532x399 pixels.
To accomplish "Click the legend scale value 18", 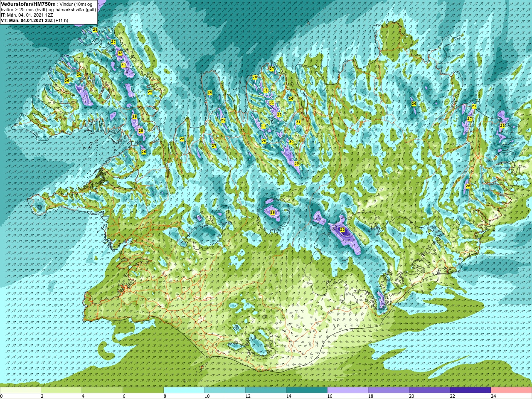I will 371,396.
